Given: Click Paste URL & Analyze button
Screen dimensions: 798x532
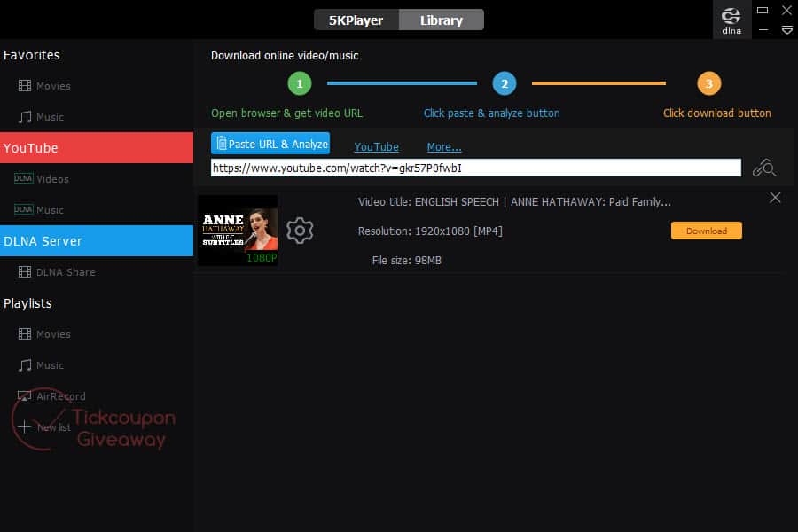Looking at the screenshot, I should [270, 144].
